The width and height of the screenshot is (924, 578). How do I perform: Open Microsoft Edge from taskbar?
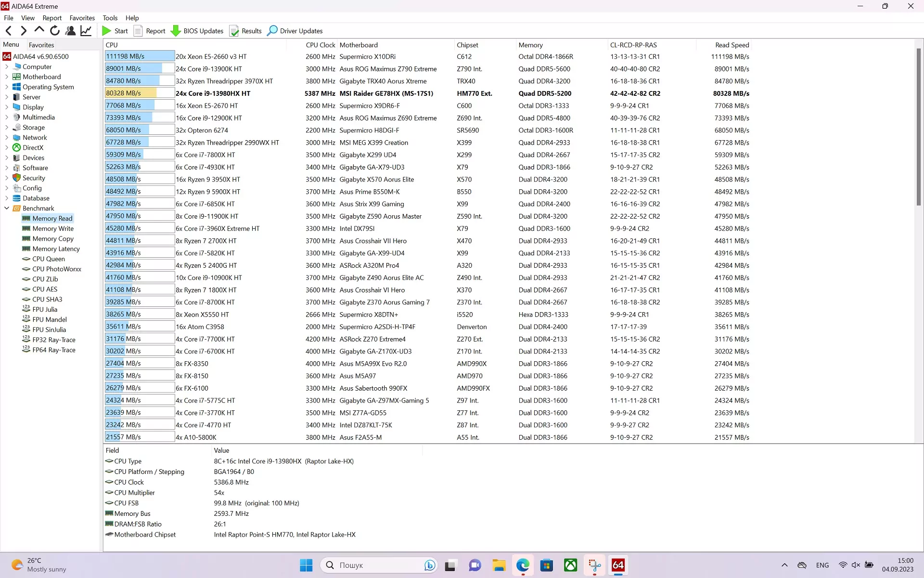tap(523, 565)
